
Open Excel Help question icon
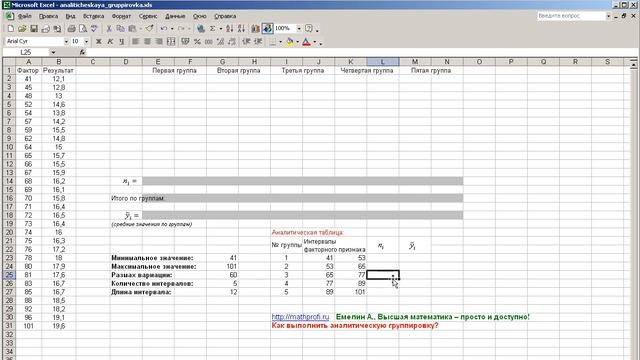click(309, 29)
